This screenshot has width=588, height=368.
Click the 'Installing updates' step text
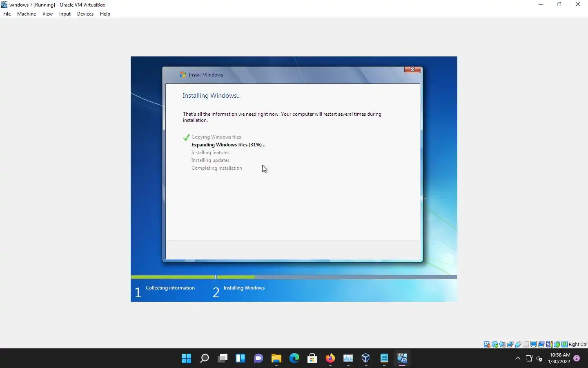coord(210,160)
